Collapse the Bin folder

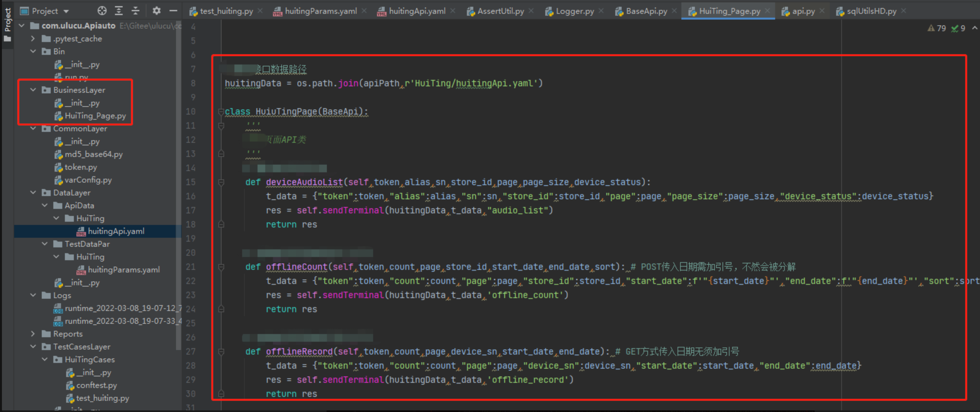point(33,51)
